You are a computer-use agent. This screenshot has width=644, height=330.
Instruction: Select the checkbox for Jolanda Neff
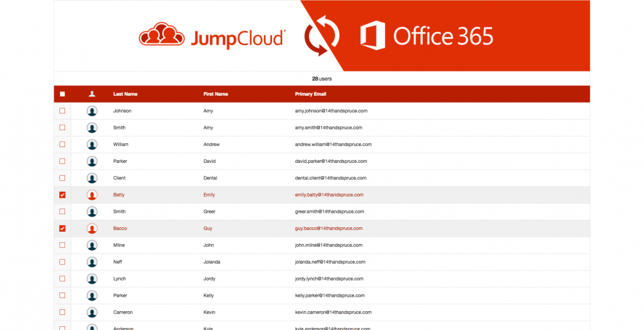tap(62, 262)
